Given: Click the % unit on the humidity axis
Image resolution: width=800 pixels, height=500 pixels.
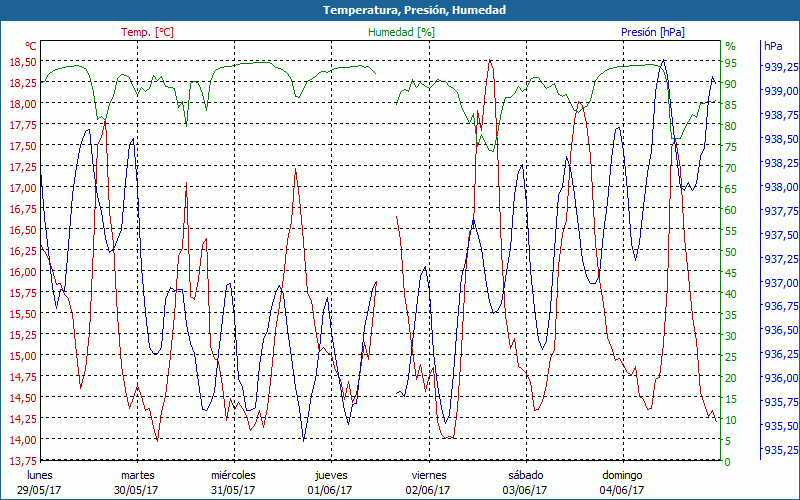Looking at the screenshot, I should pyautogui.click(x=730, y=46).
